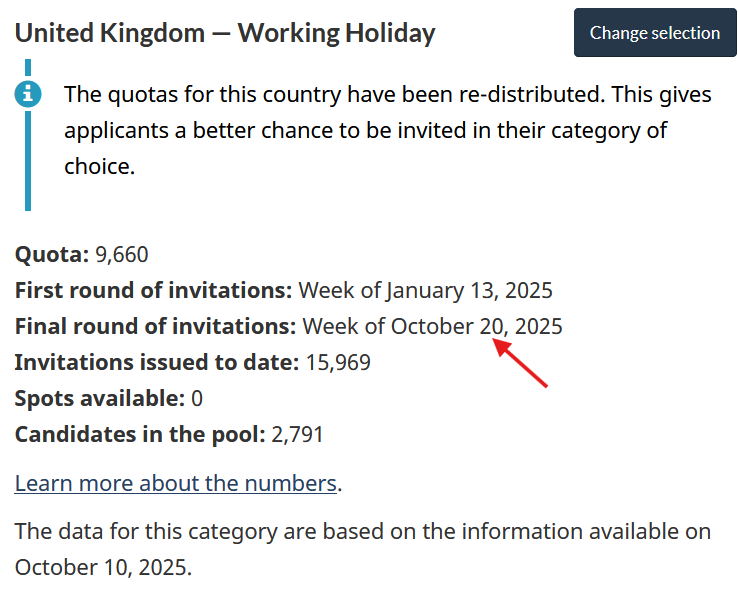The height and width of the screenshot is (591, 738).
Task: Click the Week of October 20, 2025 date
Action: tap(432, 327)
